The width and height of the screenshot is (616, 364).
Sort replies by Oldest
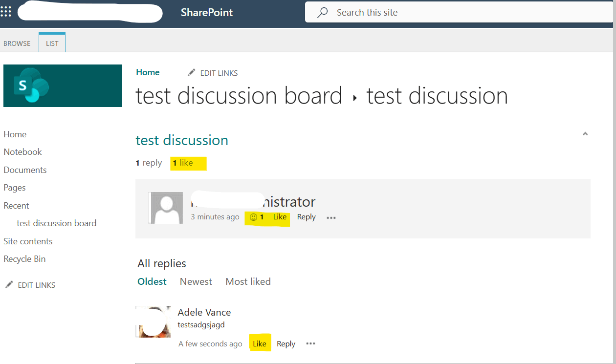tap(152, 281)
